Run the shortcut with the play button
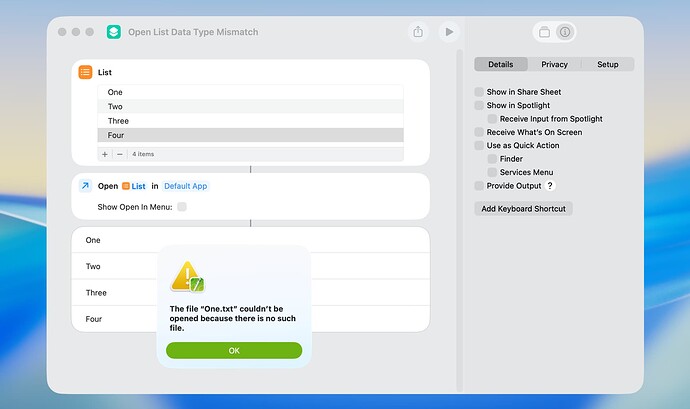Screen dimensions: 690x409 449,32
